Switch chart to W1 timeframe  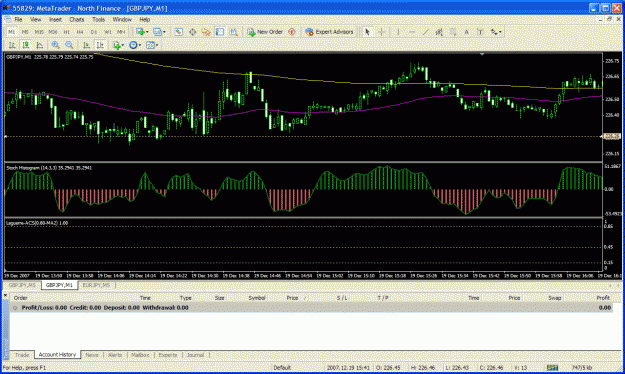[108, 32]
